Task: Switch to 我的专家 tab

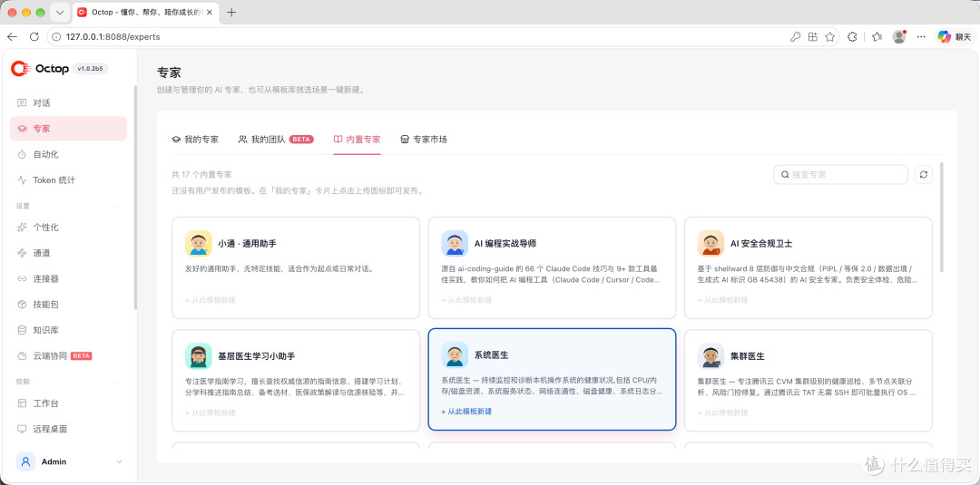Action: click(x=195, y=140)
